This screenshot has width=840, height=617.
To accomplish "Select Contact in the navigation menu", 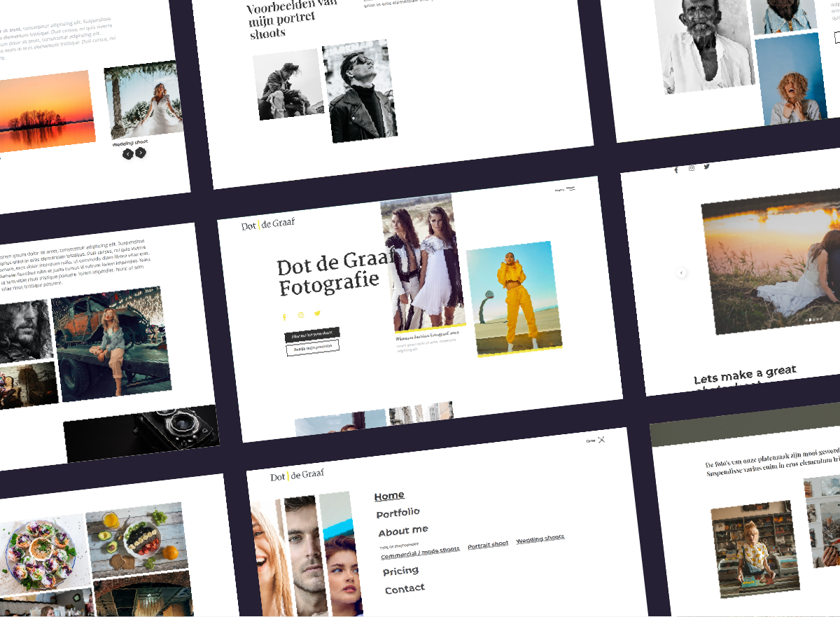I will click(405, 589).
